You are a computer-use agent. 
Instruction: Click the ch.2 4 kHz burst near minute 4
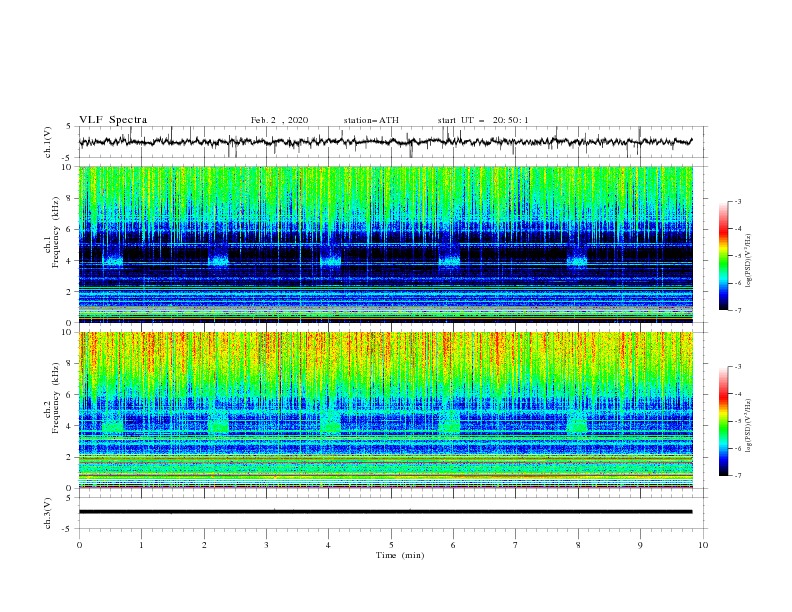tap(331, 423)
